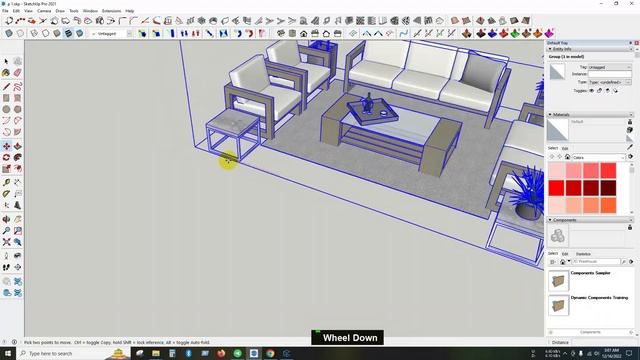This screenshot has width=640, height=360.
Task: Toggle hidden eye icon in Entity Info
Action: click(x=591, y=91)
